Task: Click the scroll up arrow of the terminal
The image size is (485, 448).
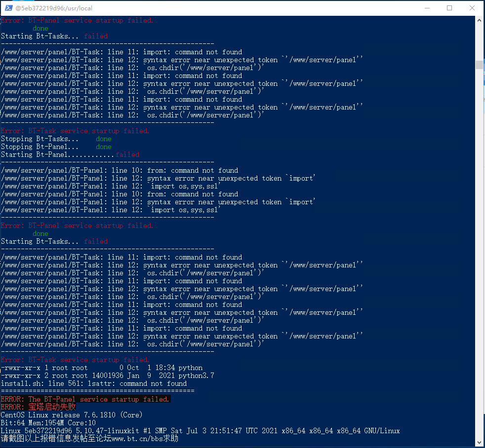Action: pos(479,20)
